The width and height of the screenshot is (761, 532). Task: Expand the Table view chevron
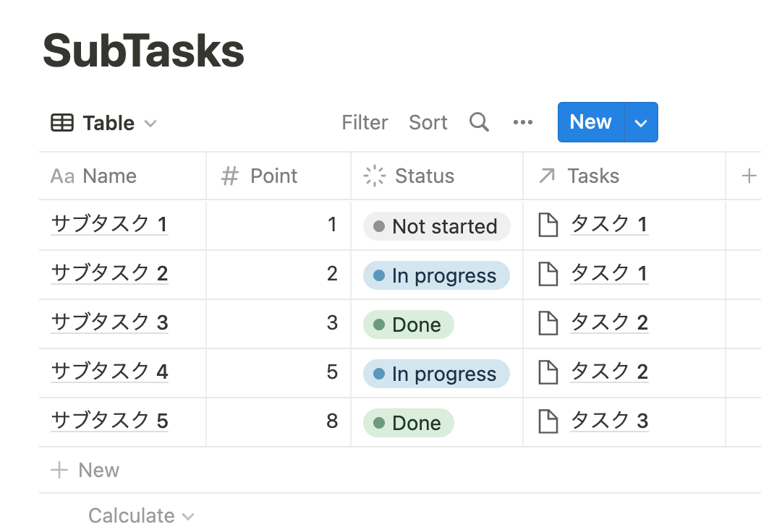150,123
